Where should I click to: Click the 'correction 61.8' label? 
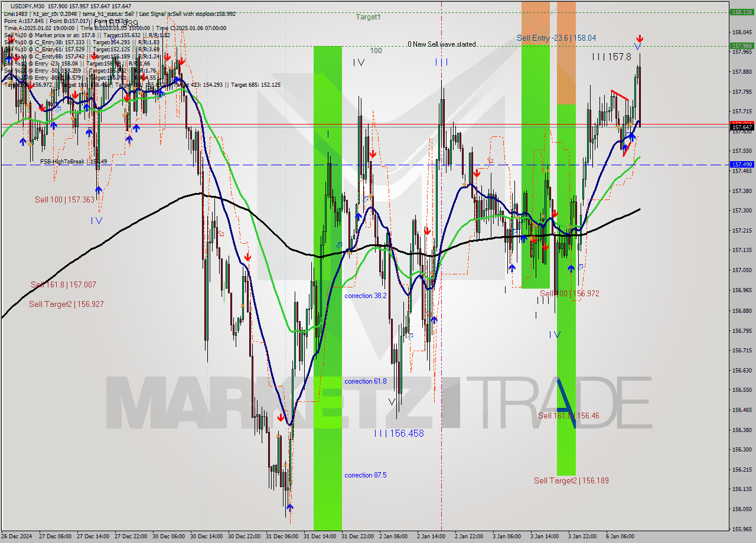pyautogui.click(x=366, y=381)
